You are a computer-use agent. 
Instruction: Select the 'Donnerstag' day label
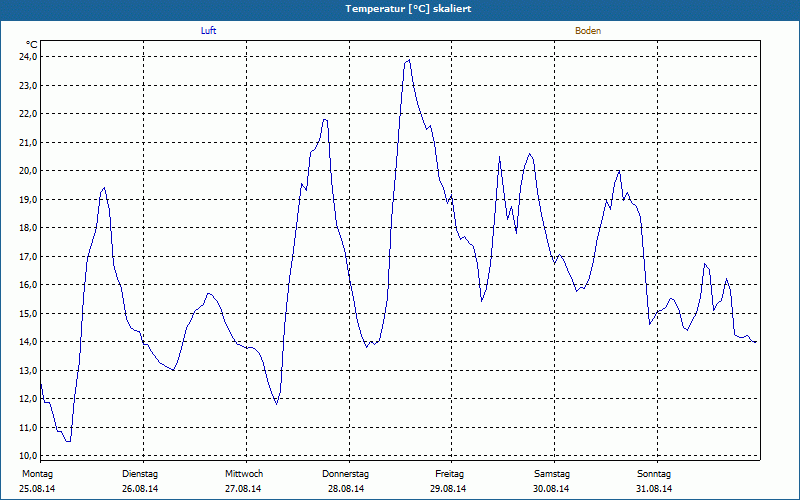coord(345,474)
